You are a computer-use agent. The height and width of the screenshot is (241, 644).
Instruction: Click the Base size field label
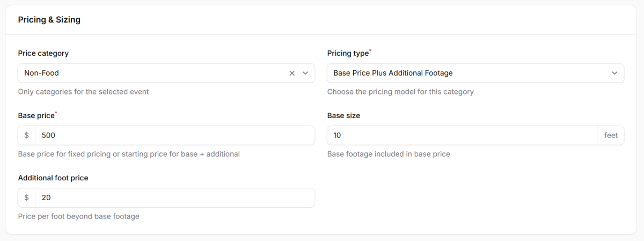coord(343,115)
